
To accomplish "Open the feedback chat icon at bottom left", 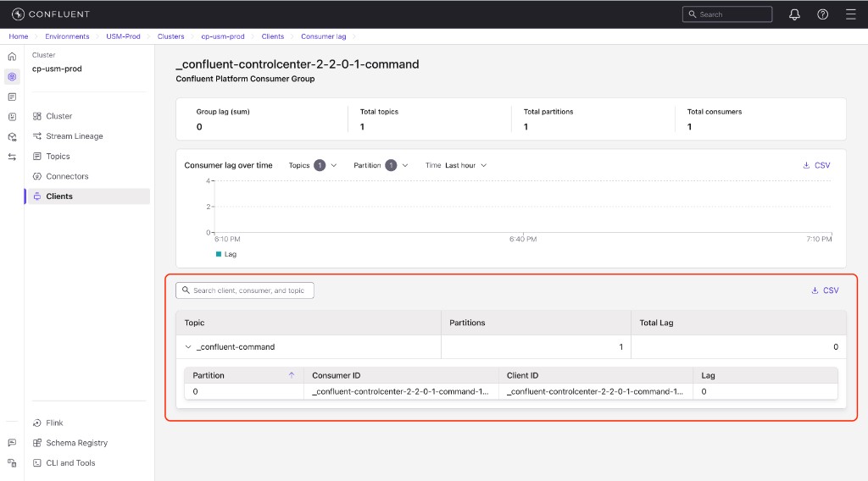I will click(12, 443).
